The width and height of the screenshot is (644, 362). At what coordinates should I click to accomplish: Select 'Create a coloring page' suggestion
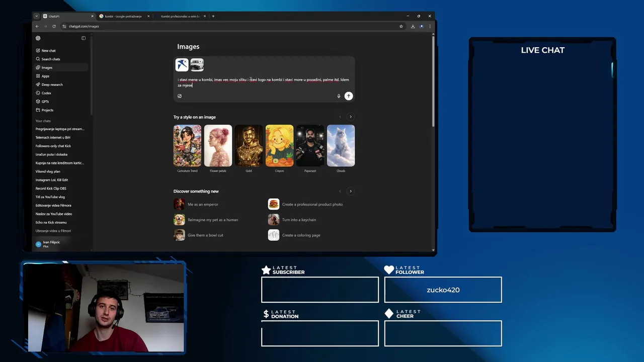(x=294, y=235)
